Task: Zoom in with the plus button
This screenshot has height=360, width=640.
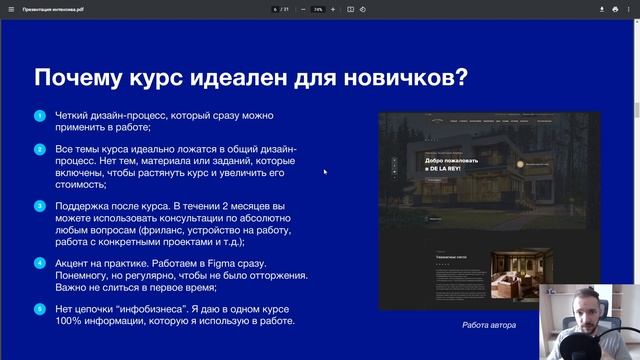Action: (x=333, y=9)
